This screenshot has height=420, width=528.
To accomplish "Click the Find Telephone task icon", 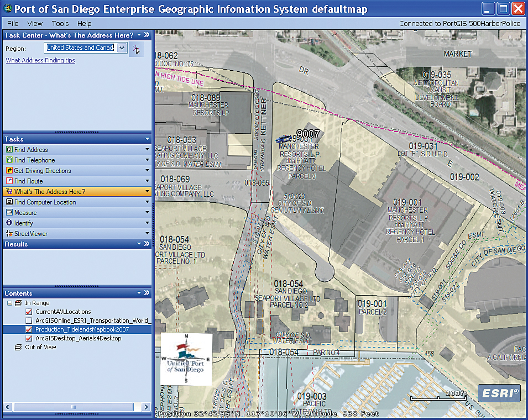I will tap(9, 160).
